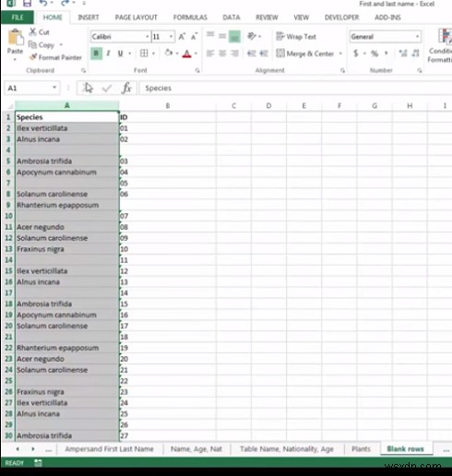Click Merge & Center button
The height and width of the screenshot is (476, 452).
(305, 54)
